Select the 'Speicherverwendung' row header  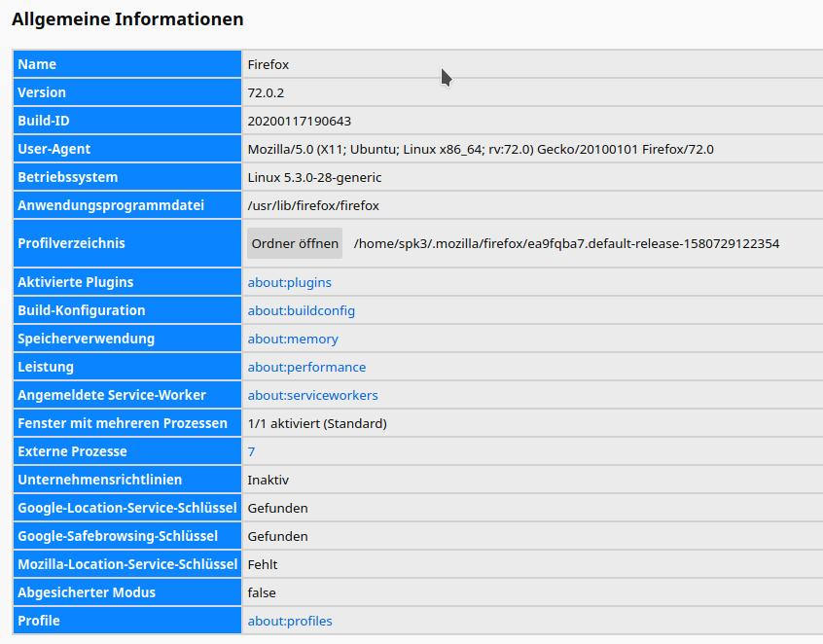(127, 339)
